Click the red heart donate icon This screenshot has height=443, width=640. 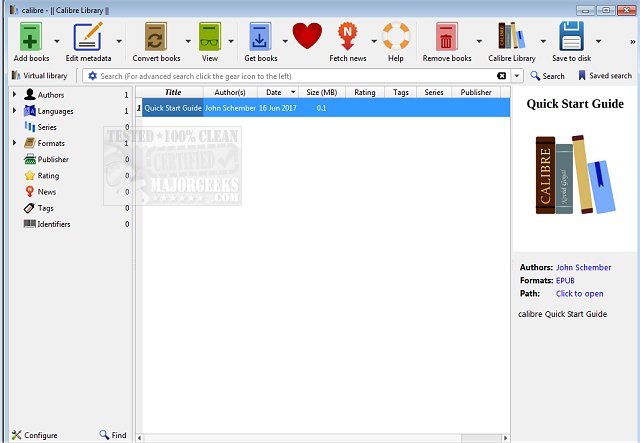(307, 38)
